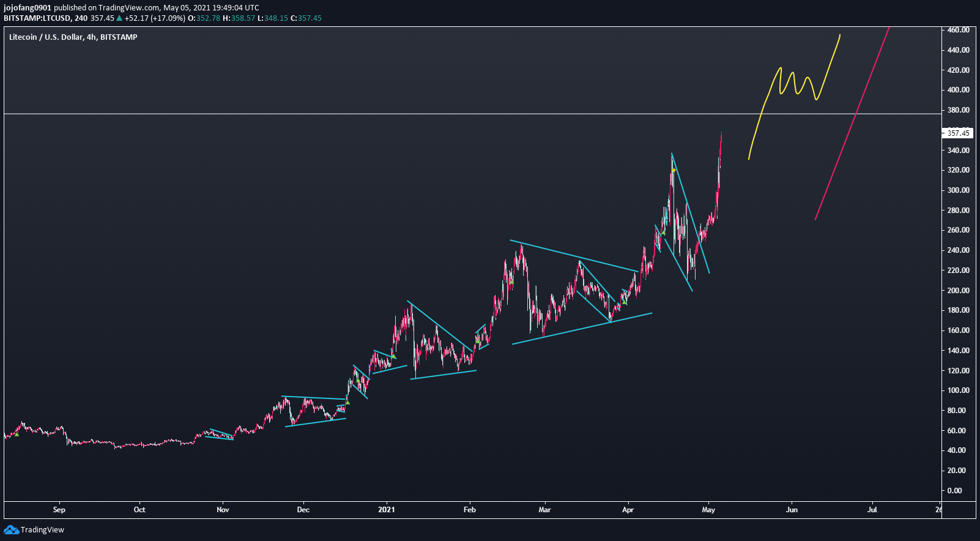The image size is (980, 541).
Task: Click the 80.00 price axis label
Action: coord(957,411)
